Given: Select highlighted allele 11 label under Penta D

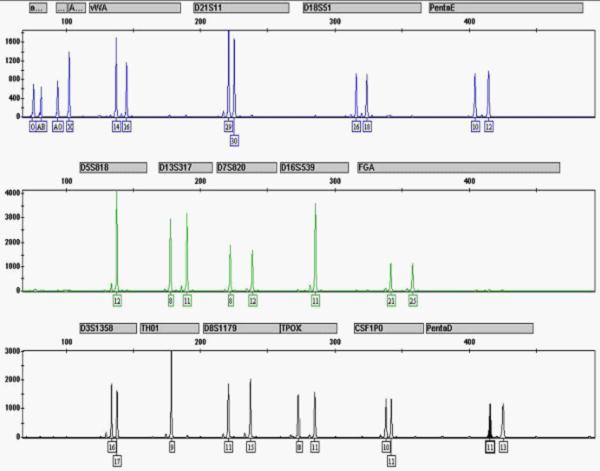Looking at the screenshot, I should [489, 447].
